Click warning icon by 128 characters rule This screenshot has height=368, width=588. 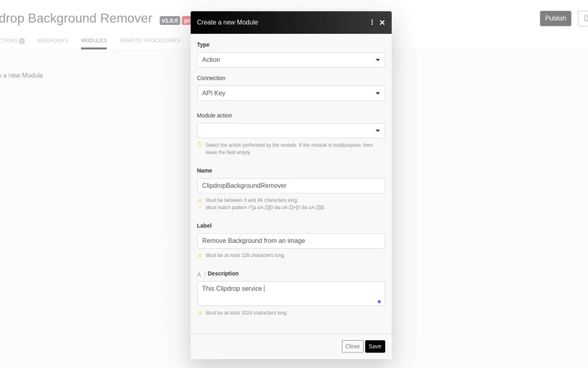coord(200,255)
